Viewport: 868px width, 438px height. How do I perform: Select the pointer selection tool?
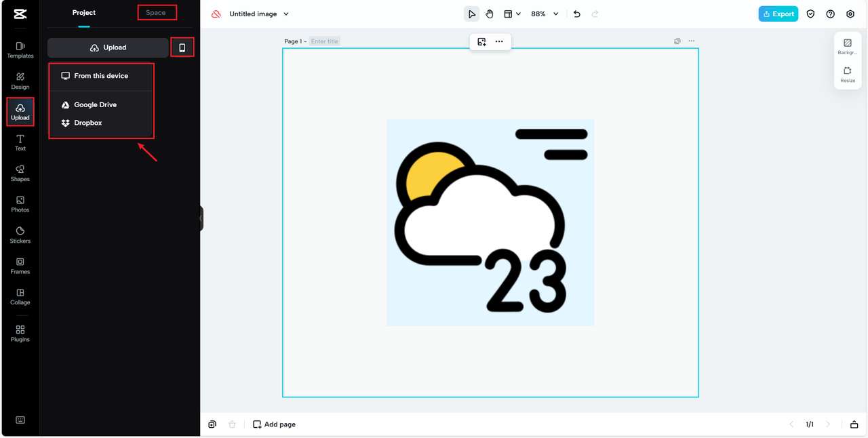tap(472, 14)
